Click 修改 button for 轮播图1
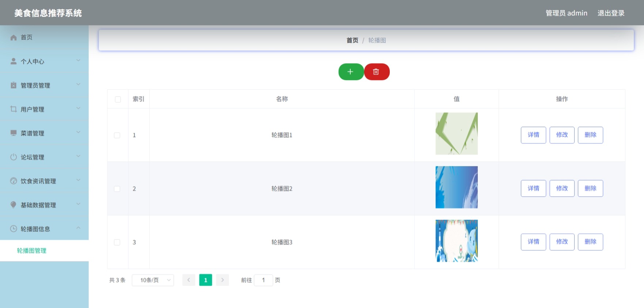644x308 pixels. [562, 135]
